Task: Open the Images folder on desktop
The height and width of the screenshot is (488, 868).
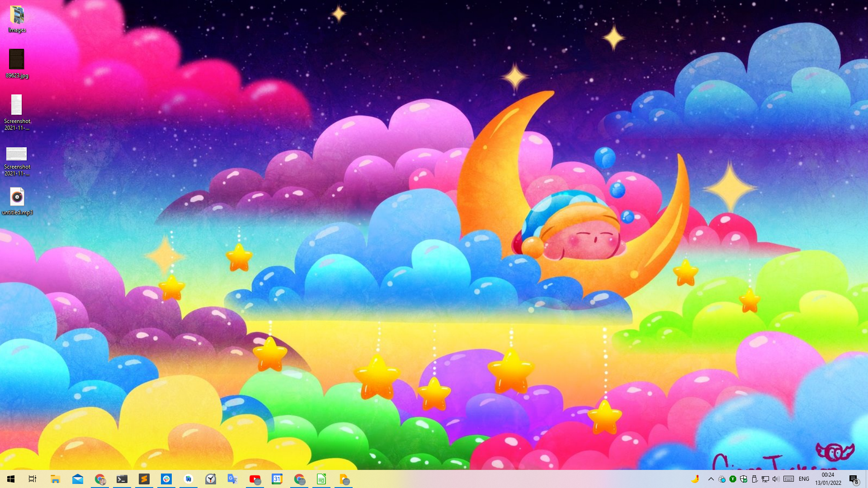Action: (17, 18)
